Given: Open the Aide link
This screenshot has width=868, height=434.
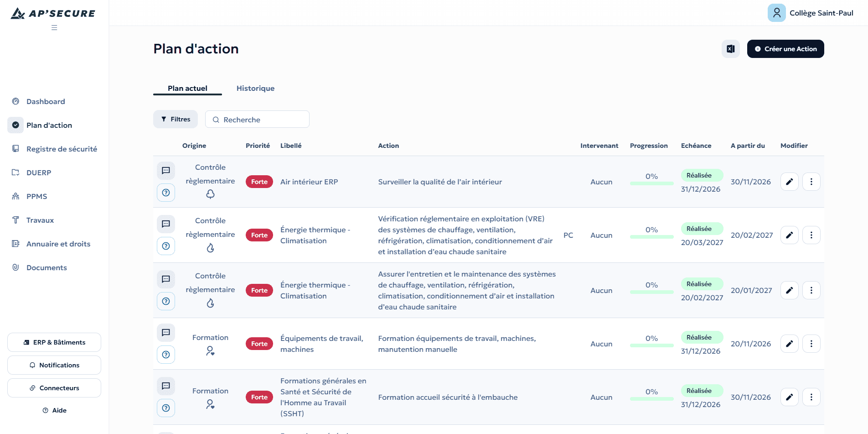Looking at the screenshot, I should coord(54,410).
